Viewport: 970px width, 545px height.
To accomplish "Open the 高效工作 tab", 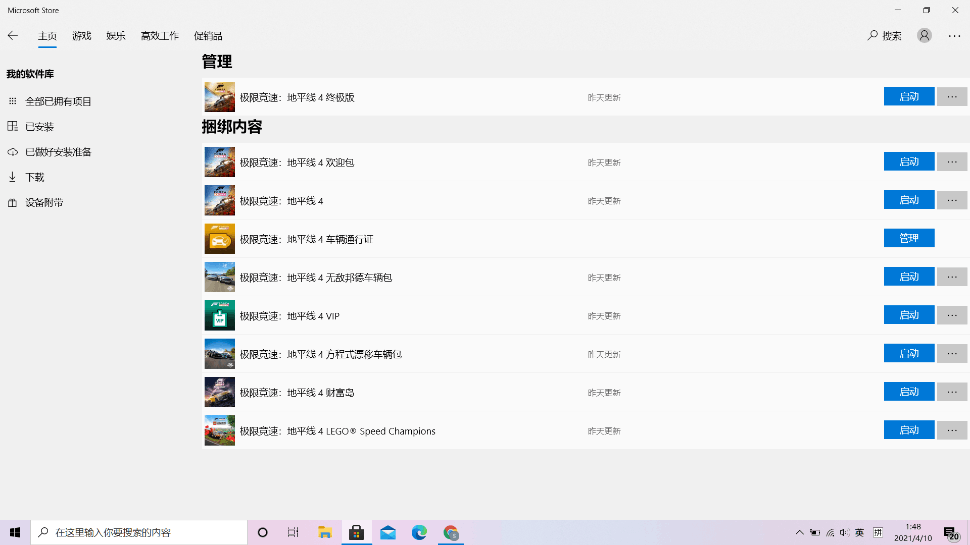I will [160, 36].
